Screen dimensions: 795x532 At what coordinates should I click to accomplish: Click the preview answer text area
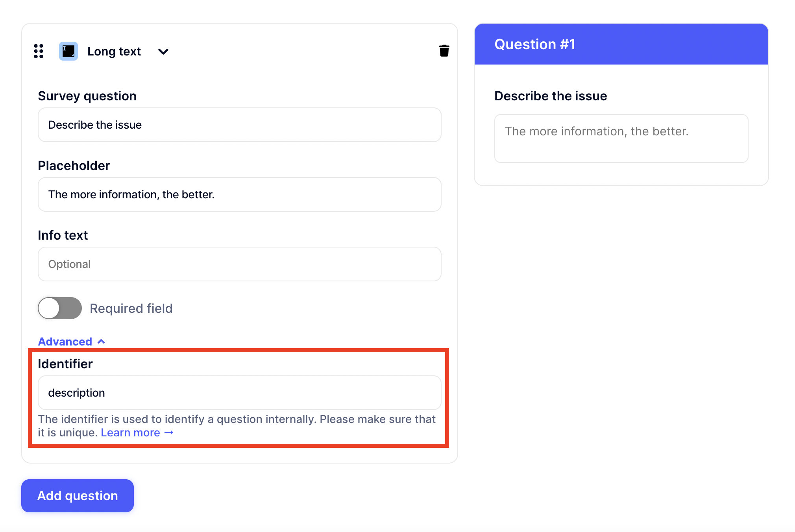621,138
